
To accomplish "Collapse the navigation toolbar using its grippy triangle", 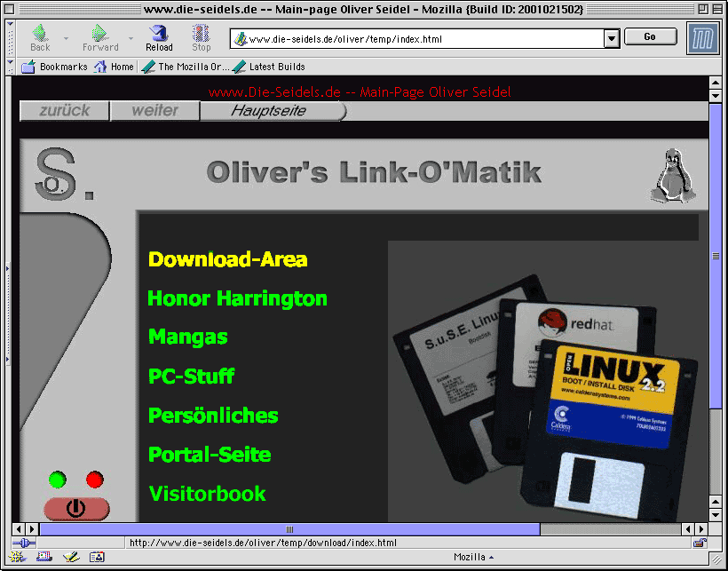I will pyautogui.click(x=11, y=23).
